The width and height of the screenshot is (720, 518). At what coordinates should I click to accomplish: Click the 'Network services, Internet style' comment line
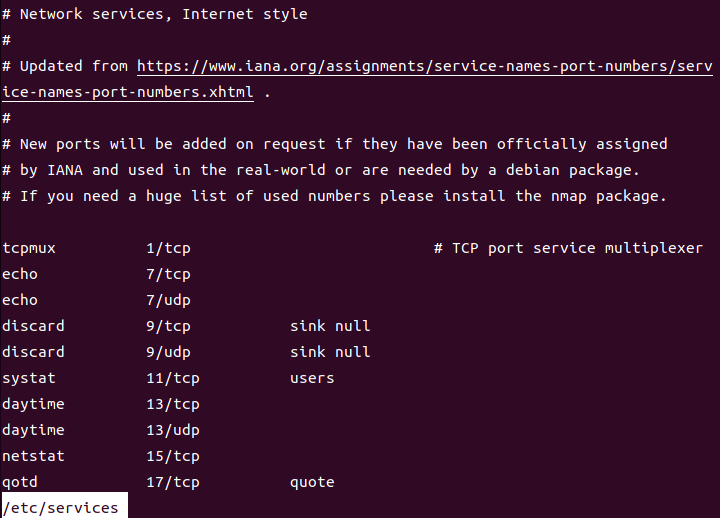tap(155, 14)
